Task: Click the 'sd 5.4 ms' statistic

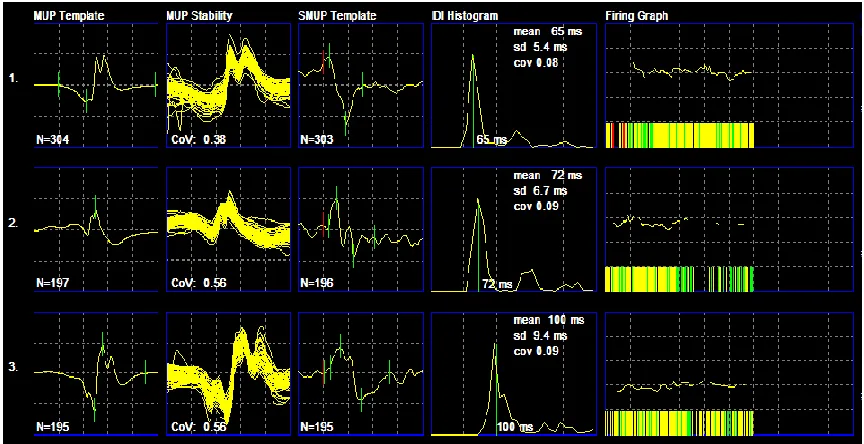Action: pyautogui.click(x=540, y=47)
